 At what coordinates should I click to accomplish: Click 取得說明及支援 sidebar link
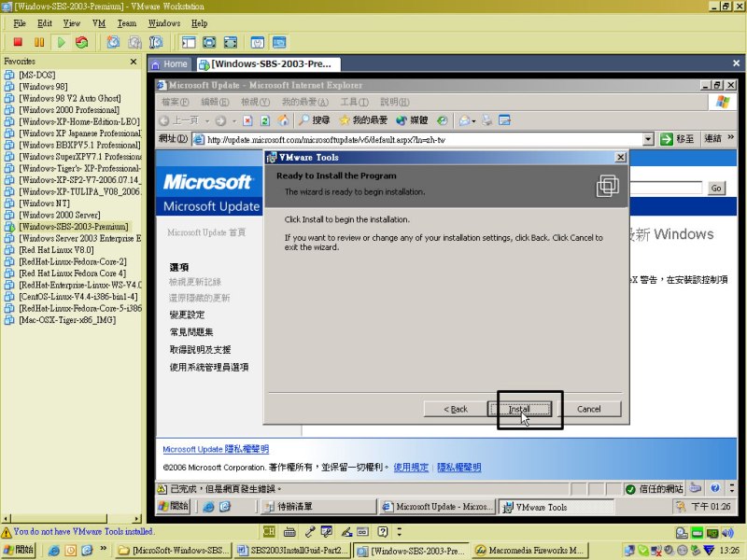click(x=200, y=349)
